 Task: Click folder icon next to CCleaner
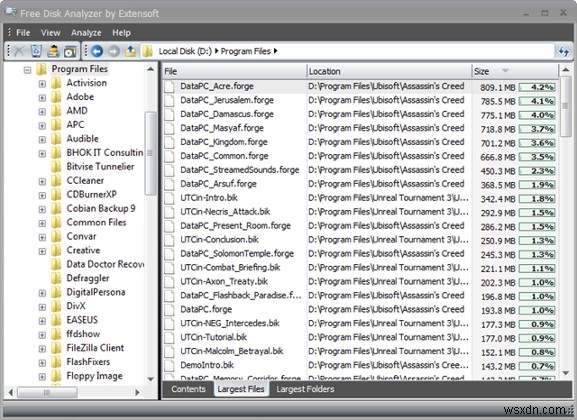point(56,181)
